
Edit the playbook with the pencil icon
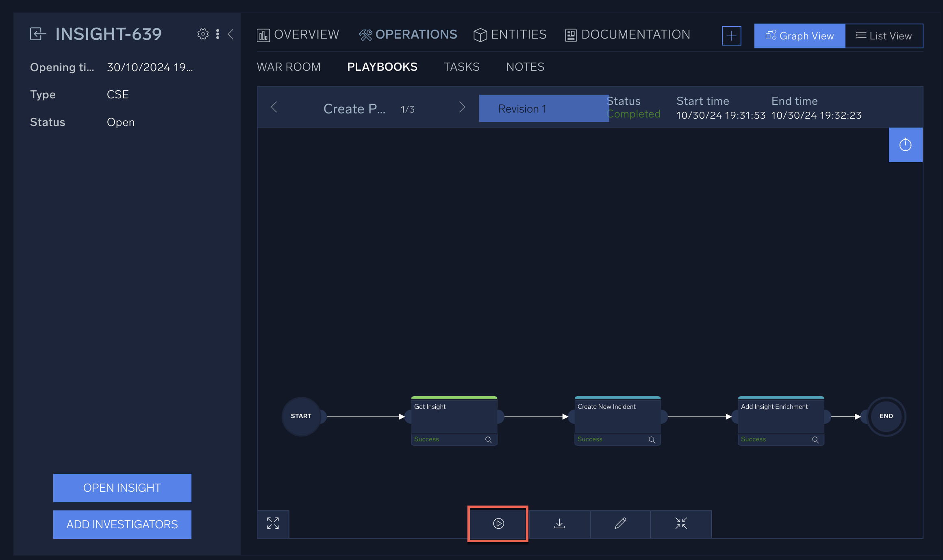pyautogui.click(x=620, y=524)
